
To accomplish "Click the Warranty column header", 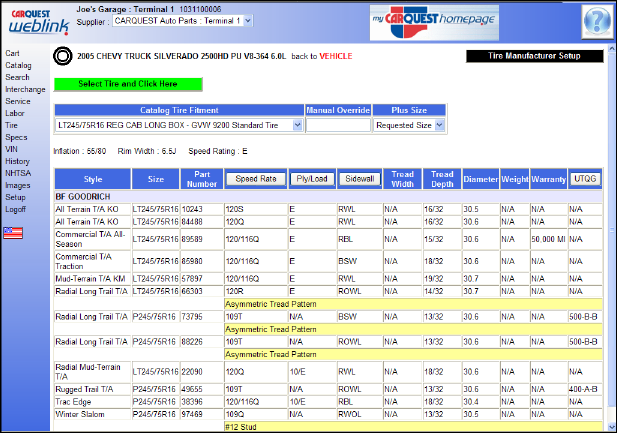I will coord(549,179).
